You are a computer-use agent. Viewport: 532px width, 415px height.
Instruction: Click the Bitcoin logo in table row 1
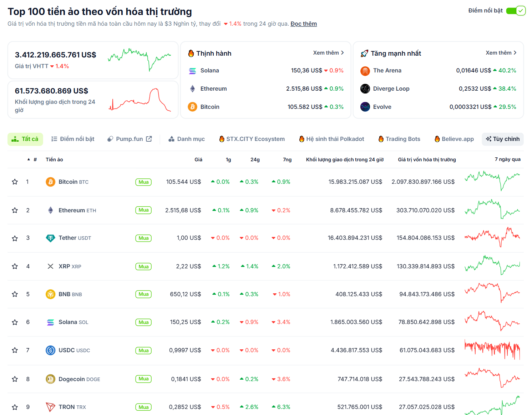tap(50, 182)
